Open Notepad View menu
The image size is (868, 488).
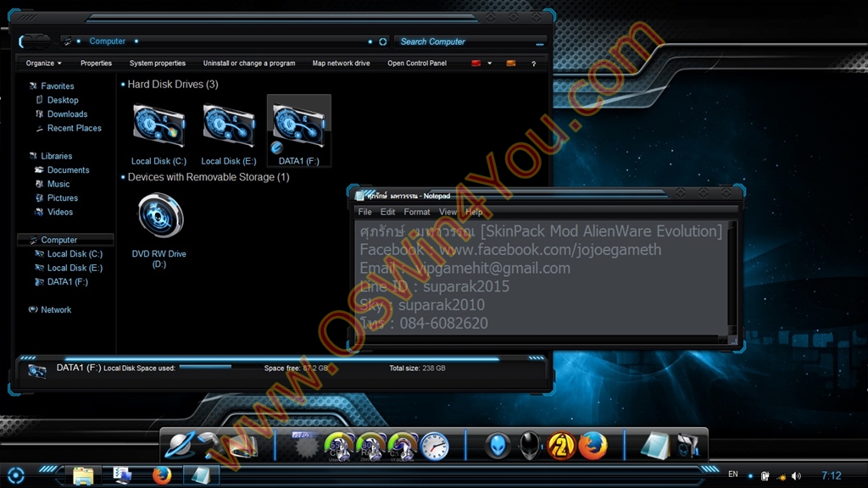(448, 212)
